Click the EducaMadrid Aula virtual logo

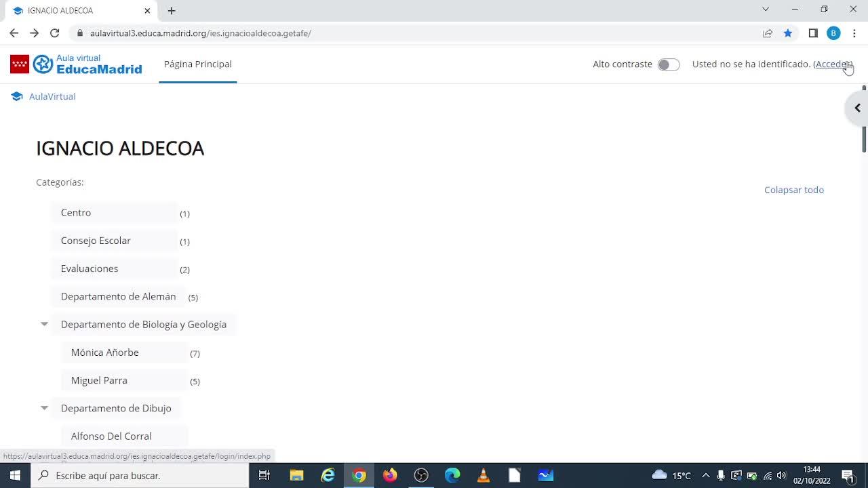pyautogui.click(x=76, y=64)
